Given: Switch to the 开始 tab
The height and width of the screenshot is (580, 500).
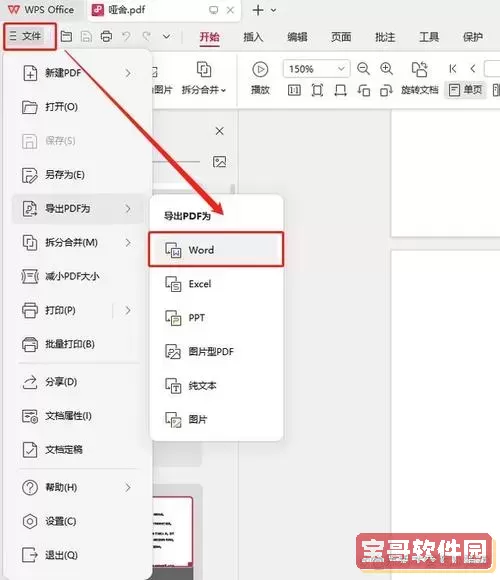Looking at the screenshot, I should coord(209,37).
